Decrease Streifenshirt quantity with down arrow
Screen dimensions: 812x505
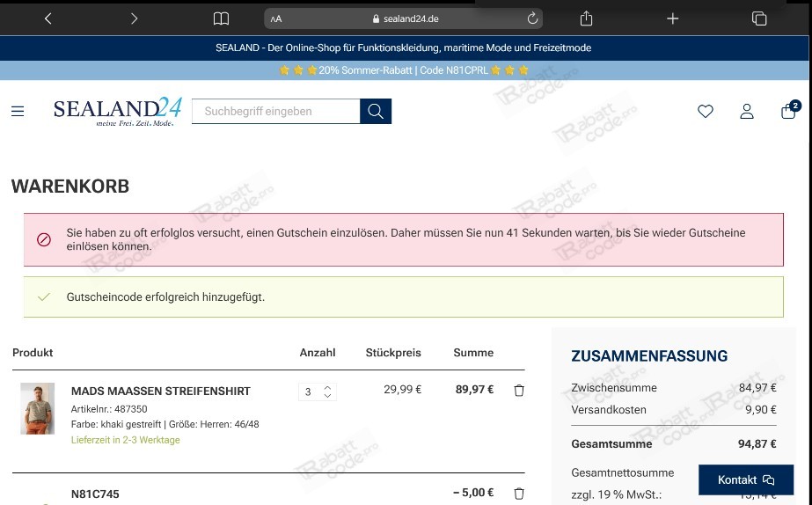coord(327,395)
